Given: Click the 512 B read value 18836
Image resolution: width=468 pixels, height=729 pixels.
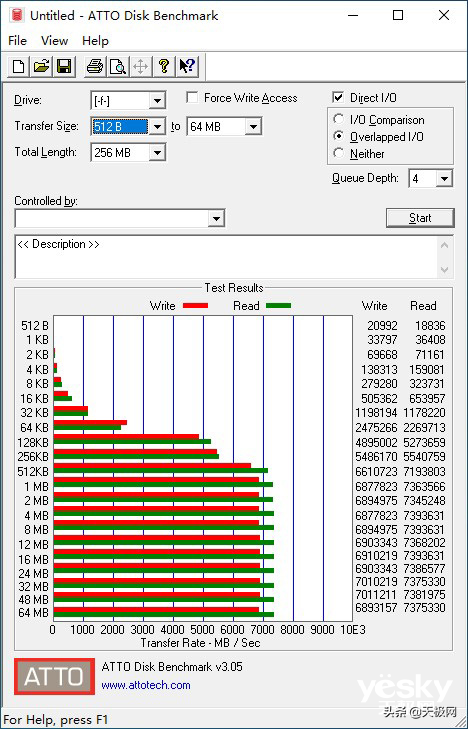Looking at the screenshot, I should [x=430, y=325].
